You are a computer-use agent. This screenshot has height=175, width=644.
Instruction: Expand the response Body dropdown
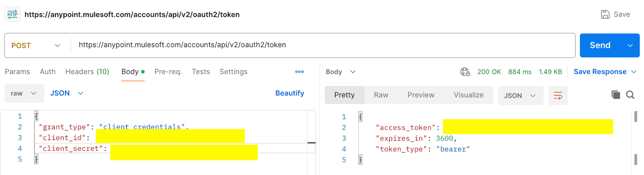coord(341,72)
